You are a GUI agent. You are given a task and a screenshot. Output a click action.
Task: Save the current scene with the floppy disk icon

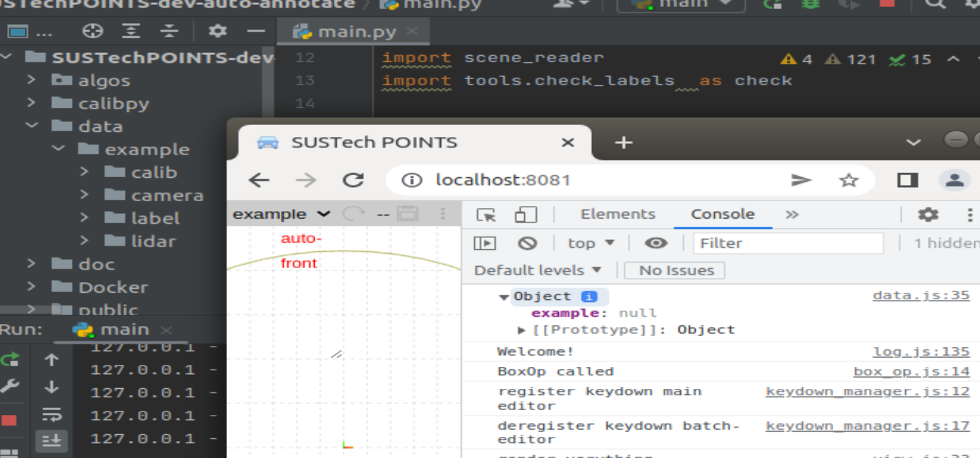click(408, 213)
